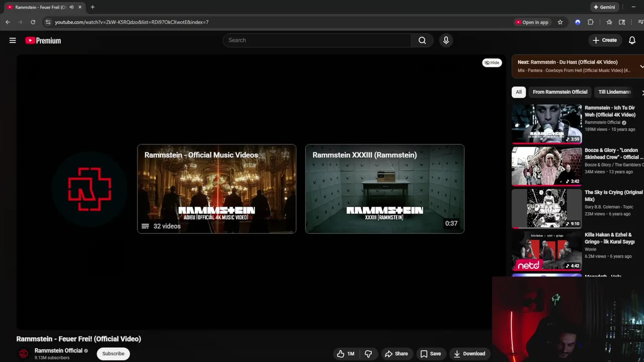
Task: Focus the YouTube Search field
Action: coord(317,40)
